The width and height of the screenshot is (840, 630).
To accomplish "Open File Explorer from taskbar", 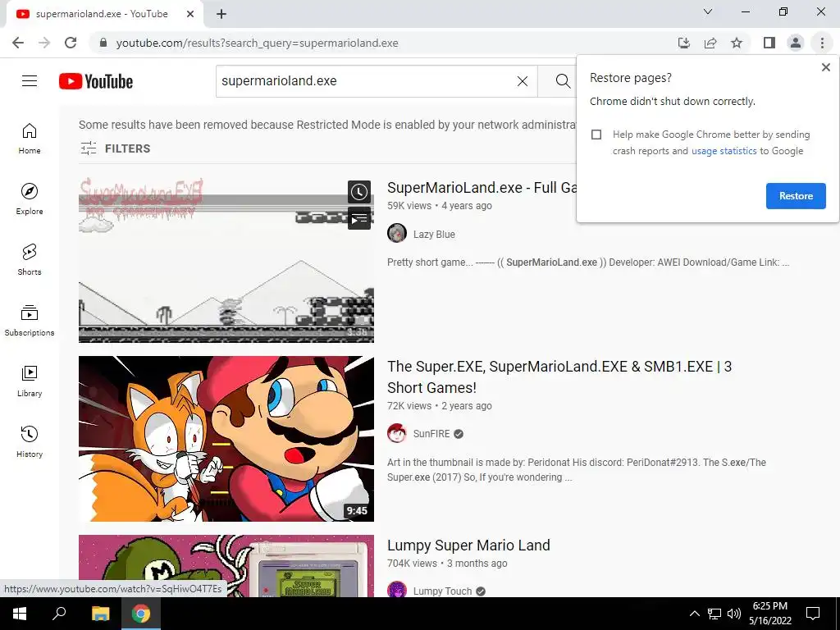I will 100,614.
